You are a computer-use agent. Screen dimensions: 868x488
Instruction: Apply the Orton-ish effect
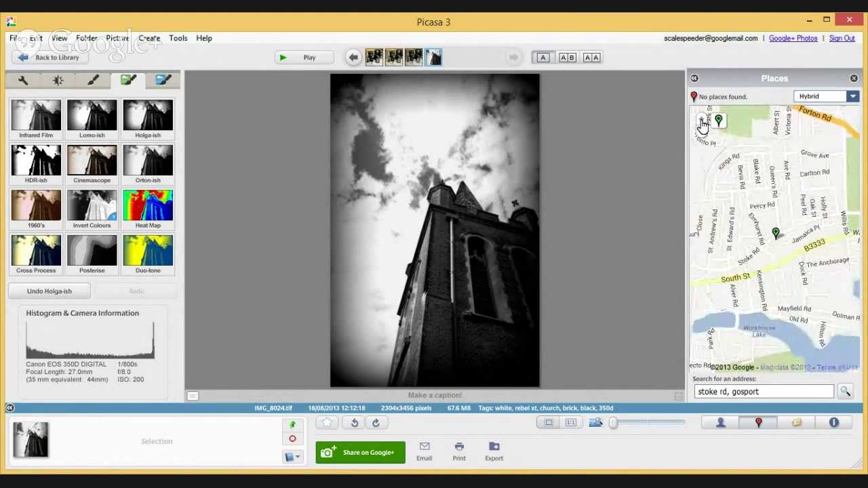tap(148, 164)
